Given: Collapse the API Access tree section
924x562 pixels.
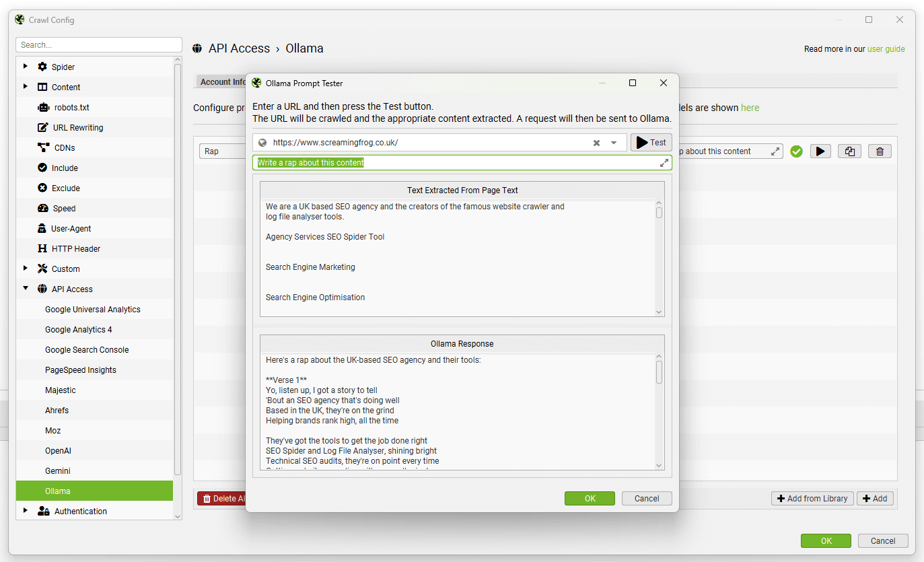Looking at the screenshot, I should (x=26, y=289).
